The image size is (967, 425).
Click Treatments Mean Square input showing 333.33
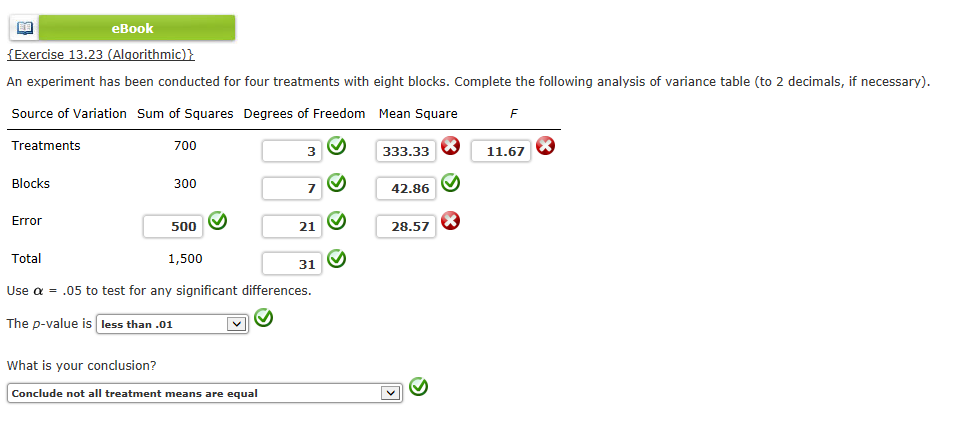406,151
